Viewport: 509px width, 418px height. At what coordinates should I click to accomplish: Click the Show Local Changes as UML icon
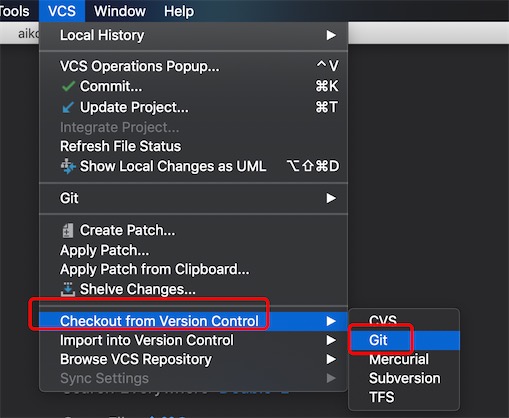pos(68,166)
